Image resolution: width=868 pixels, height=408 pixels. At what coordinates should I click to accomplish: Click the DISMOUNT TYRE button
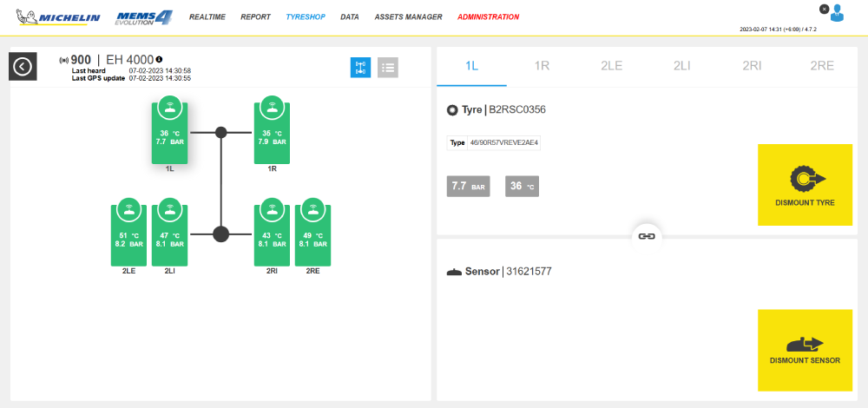pyautogui.click(x=805, y=185)
